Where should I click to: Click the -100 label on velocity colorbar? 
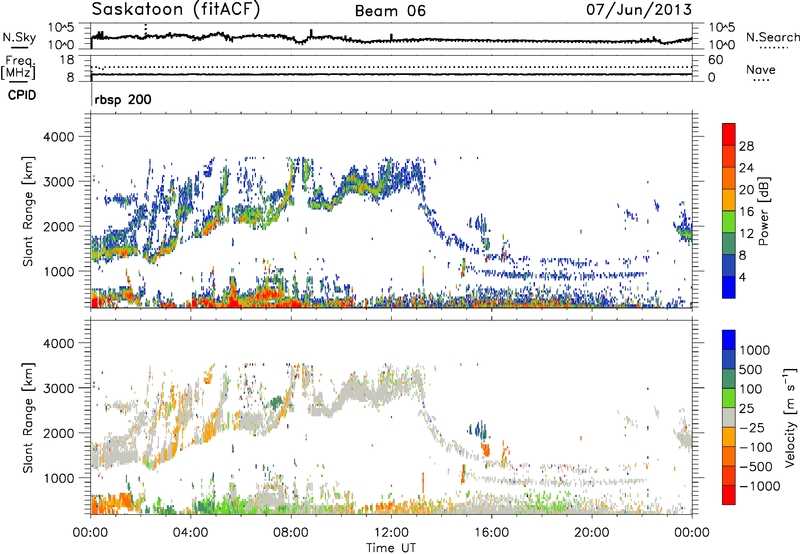pos(757,447)
